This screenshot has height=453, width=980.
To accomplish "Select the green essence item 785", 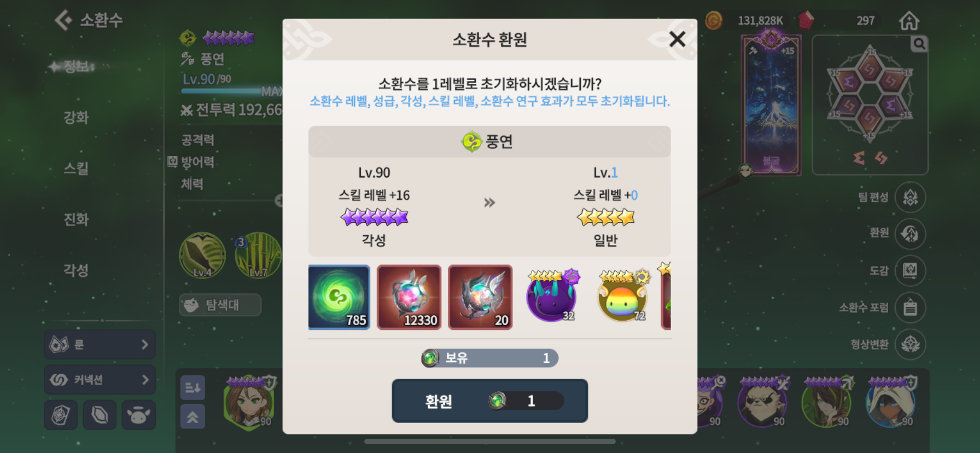I will tap(339, 297).
